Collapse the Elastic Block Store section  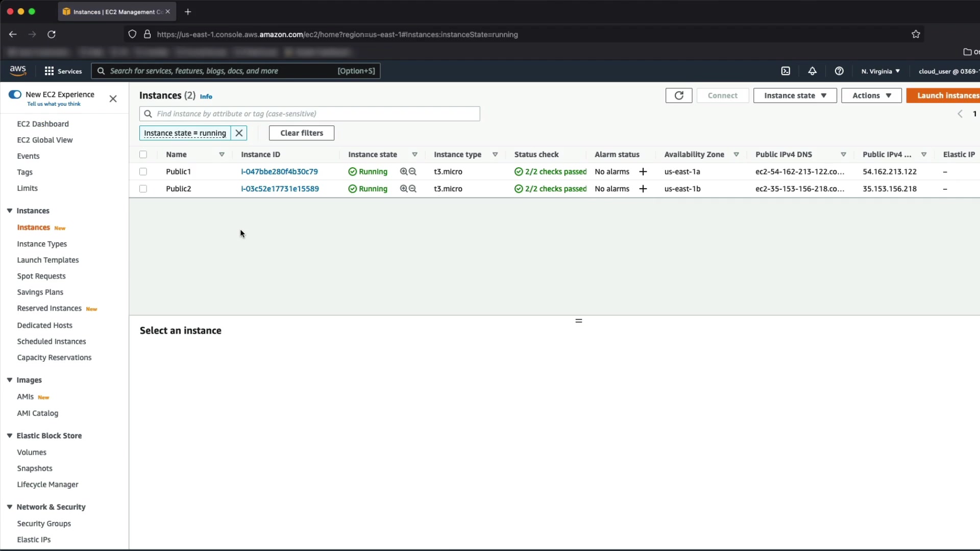tap(10, 436)
